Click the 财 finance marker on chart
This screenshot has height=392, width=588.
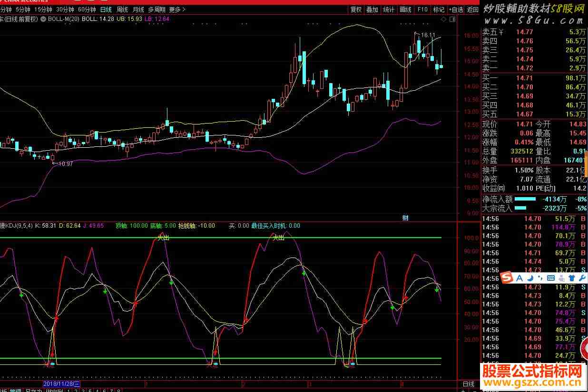(x=405, y=218)
